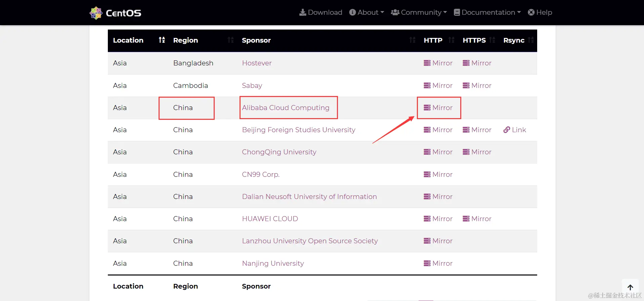Toggle sorting on Region column
644x301 pixels.
click(x=230, y=40)
